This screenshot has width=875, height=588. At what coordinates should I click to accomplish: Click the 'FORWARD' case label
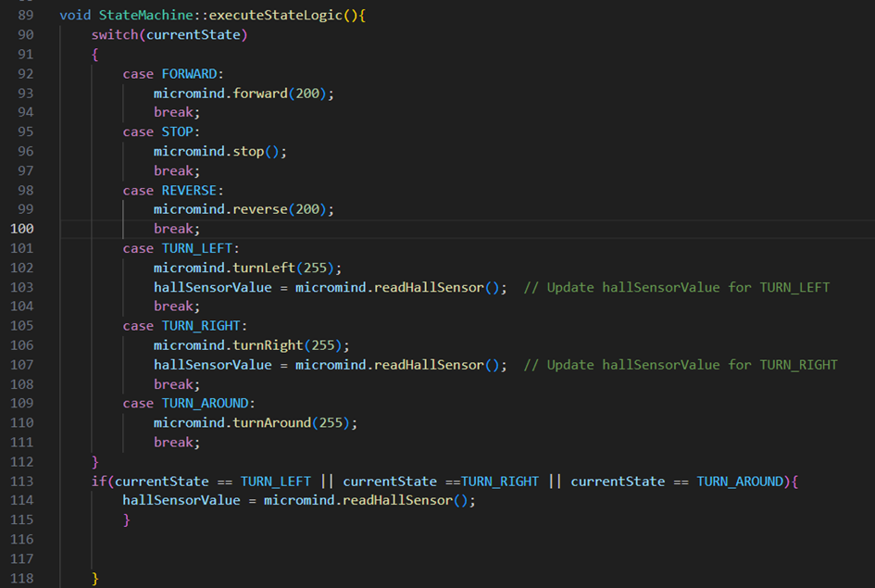[x=189, y=74]
